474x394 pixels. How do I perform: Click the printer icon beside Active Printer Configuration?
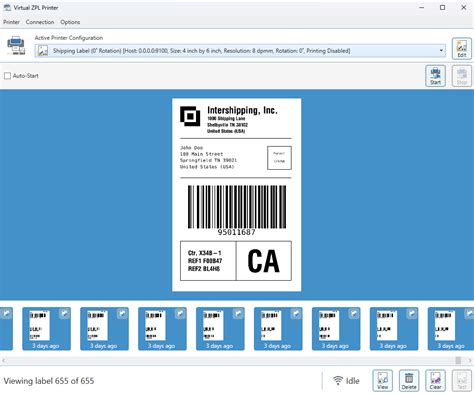point(16,45)
